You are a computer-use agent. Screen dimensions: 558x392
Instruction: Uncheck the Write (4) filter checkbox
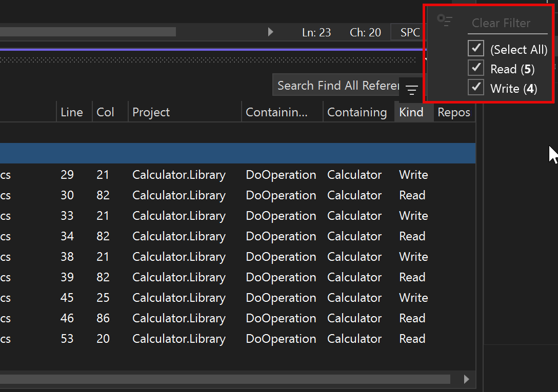tap(476, 87)
